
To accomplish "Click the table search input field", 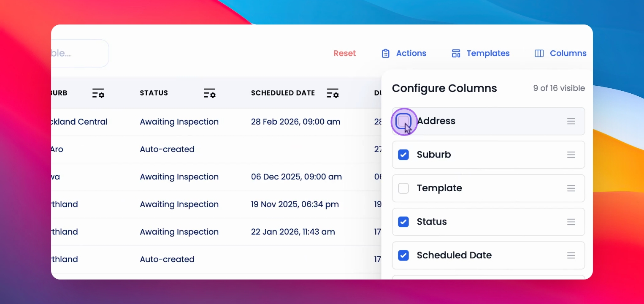I will (x=80, y=54).
